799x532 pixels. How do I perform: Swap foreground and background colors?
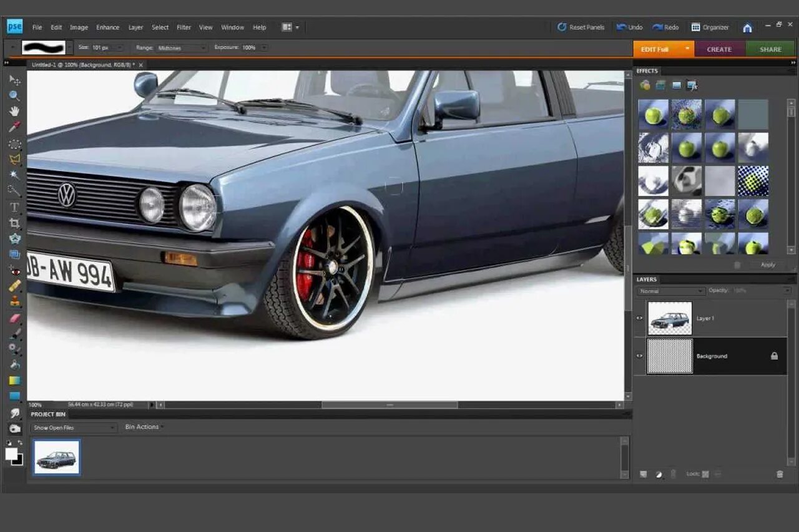tap(21, 442)
